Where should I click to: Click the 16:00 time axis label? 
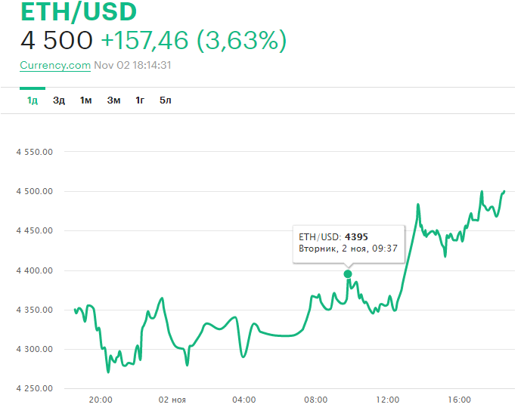[460, 400]
